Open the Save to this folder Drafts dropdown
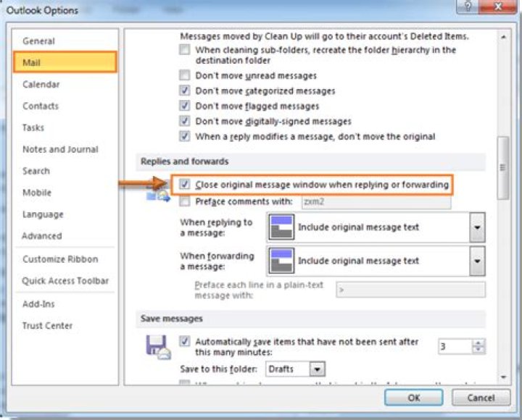 coord(318,369)
